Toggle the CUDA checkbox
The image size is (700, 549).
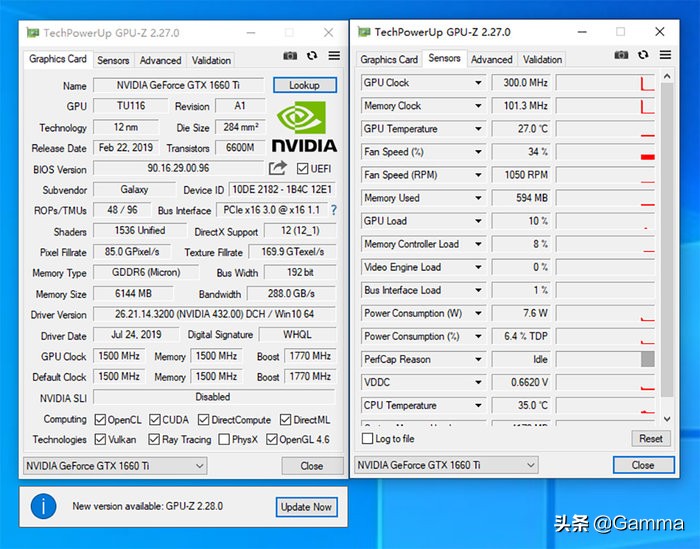click(x=155, y=420)
